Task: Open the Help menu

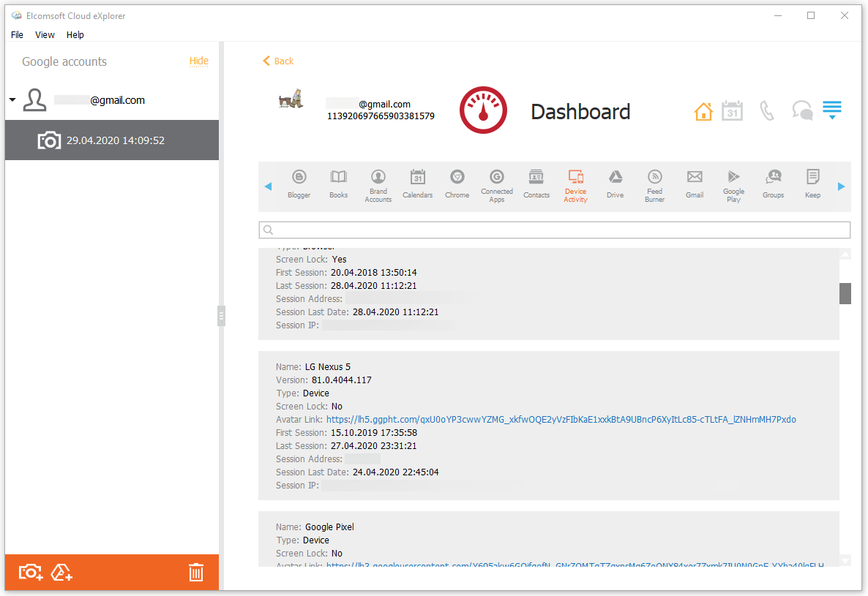Action: point(75,34)
